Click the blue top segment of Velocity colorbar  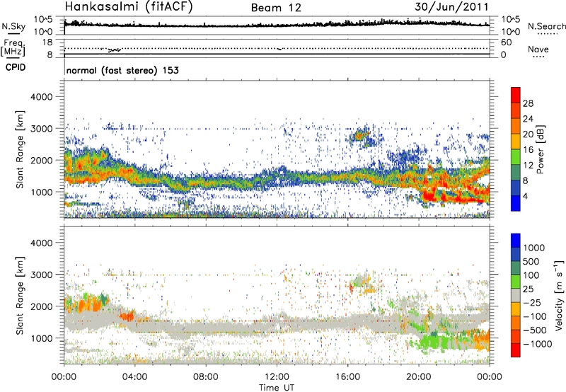click(516, 241)
